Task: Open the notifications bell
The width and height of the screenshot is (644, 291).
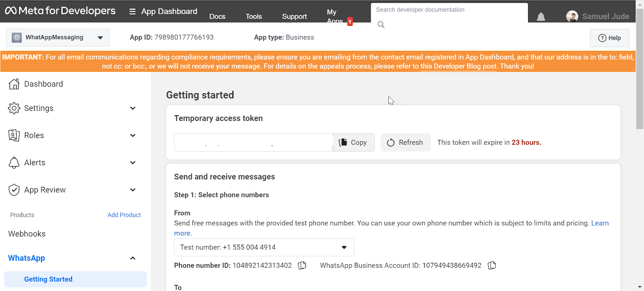Action: pos(541,17)
